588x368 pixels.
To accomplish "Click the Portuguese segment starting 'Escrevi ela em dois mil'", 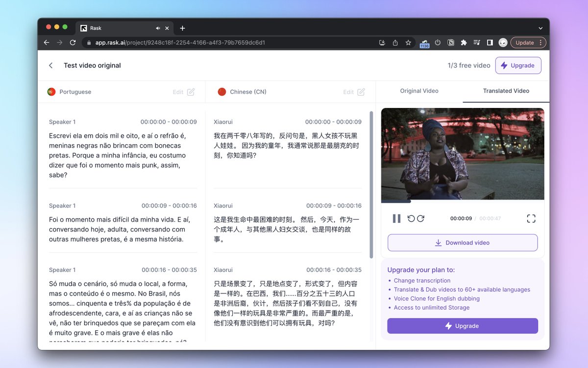I will click(118, 155).
